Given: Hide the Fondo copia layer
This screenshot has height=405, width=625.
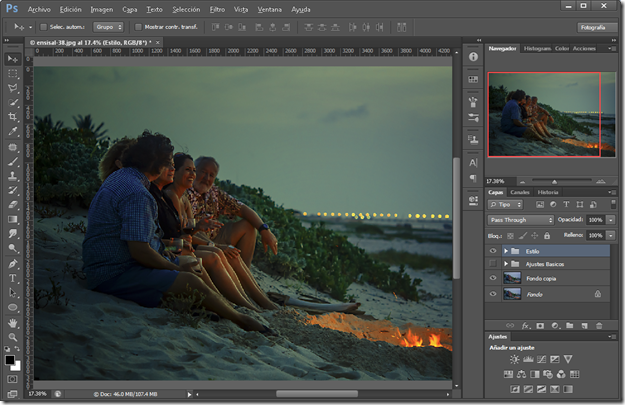Looking at the screenshot, I should 493,278.
